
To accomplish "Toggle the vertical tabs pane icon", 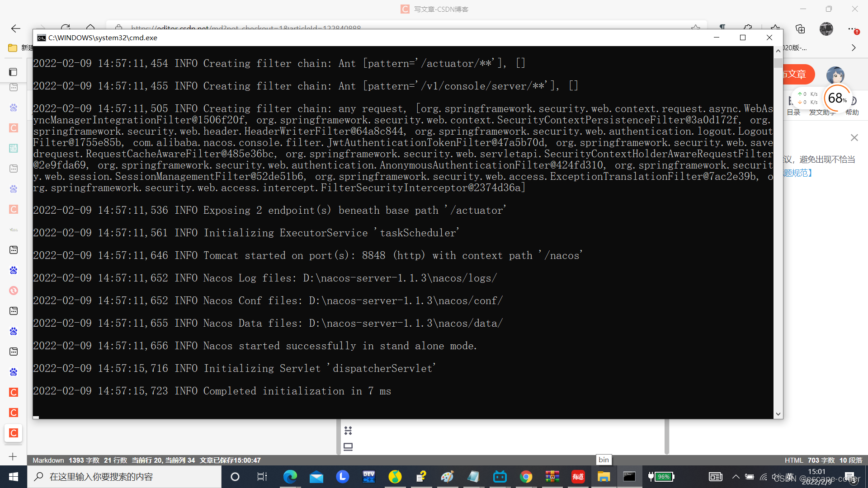I will (14, 72).
